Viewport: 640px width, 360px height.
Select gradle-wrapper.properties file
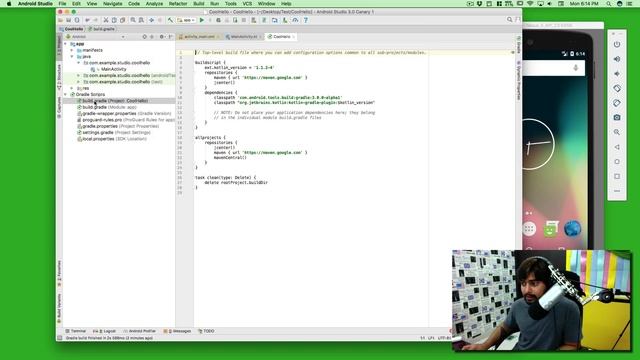[x=124, y=113]
